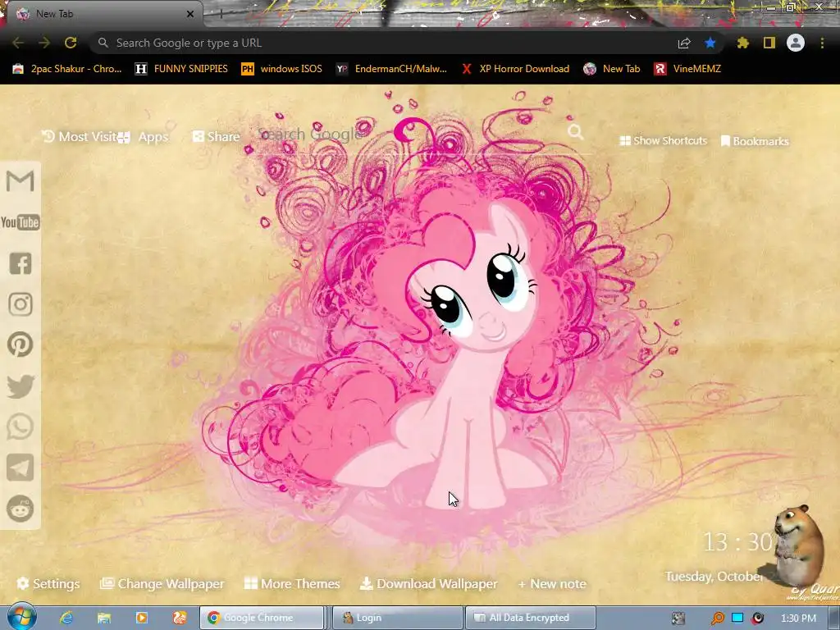The height and width of the screenshot is (630, 840).
Task: Click into the Search Google page field
Action: 410,135
